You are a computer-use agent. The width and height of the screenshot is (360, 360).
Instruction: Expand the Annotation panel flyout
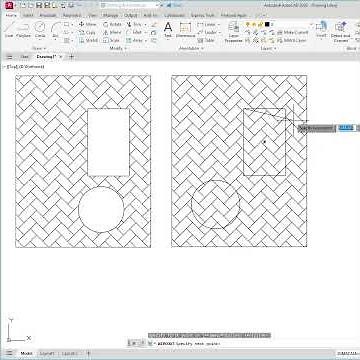point(192,48)
